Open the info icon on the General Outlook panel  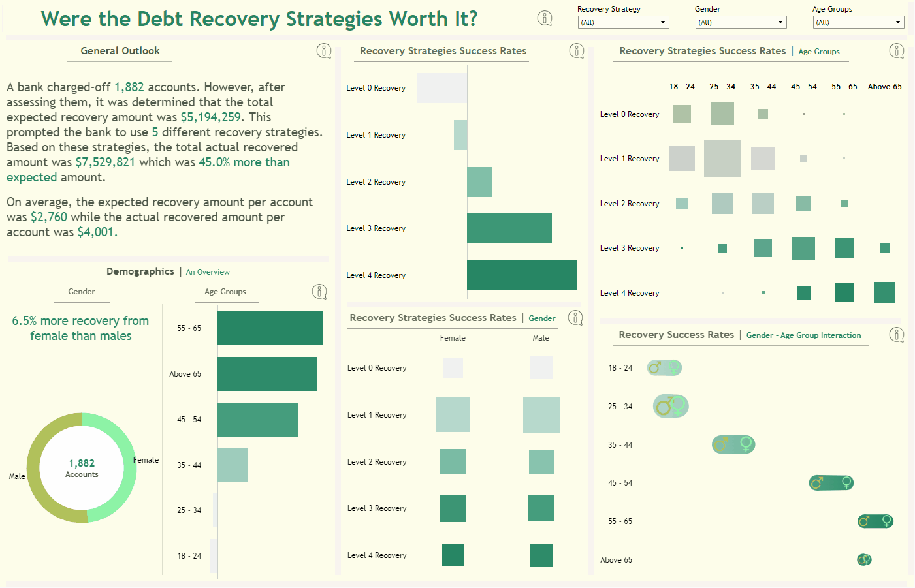(x=324, y=50)
